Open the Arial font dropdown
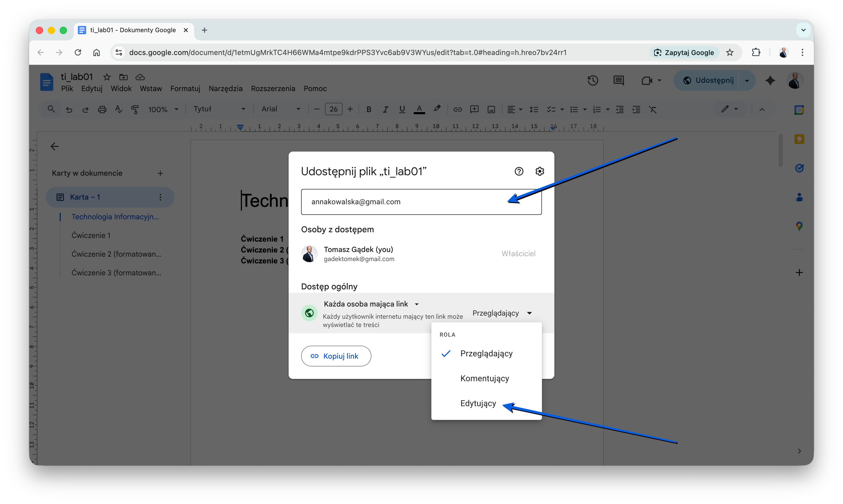The width and height of the screenshot is (843, 504). click(x=281, y=109)
